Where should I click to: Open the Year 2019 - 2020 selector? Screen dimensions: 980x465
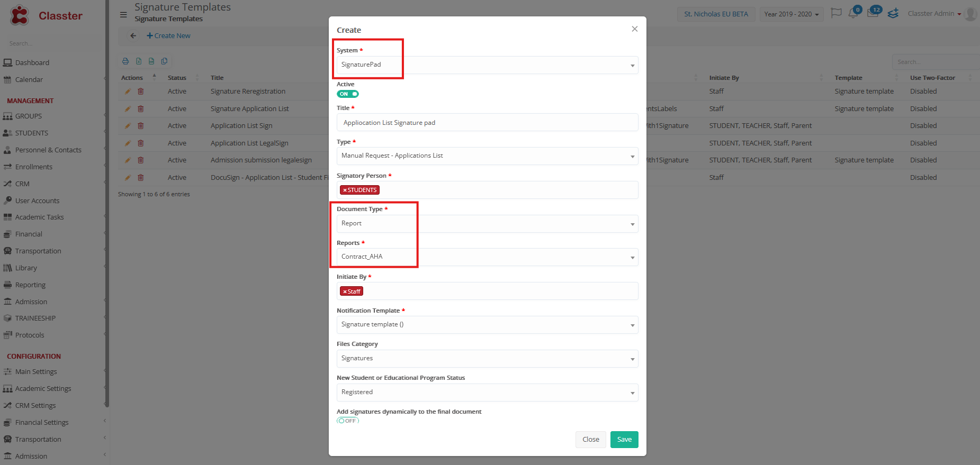792,14
